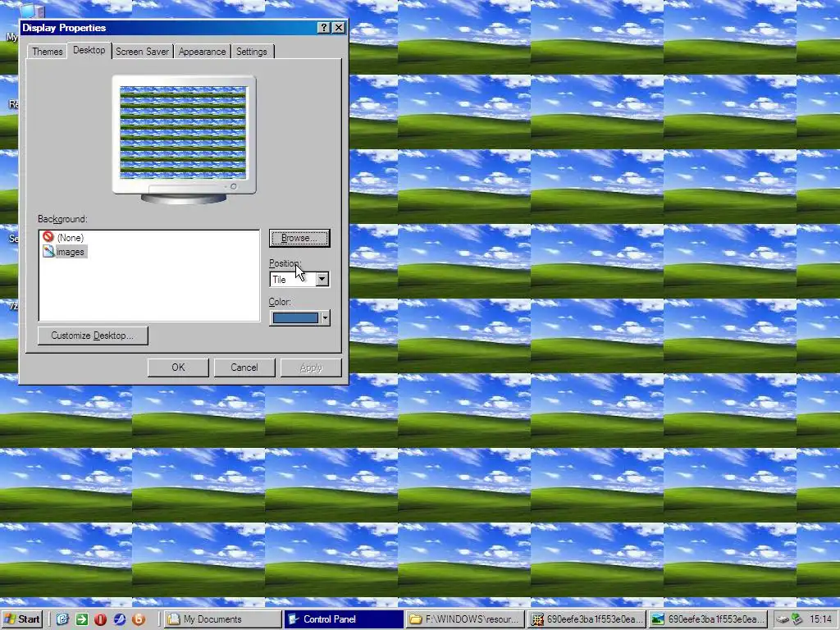Click the ? help icon in title bar
The height and width of the screenshot is (630, 840).
coord(323,28)
